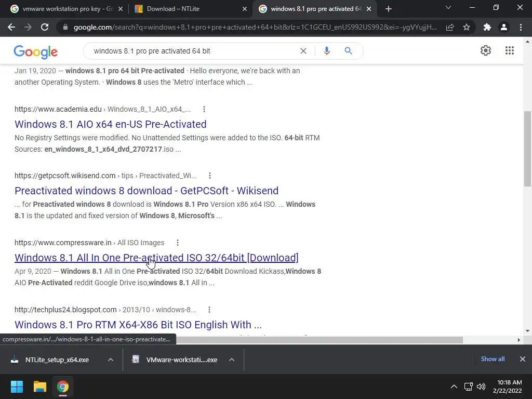
Task: Click the vertical page scrollbar thumb
Action: pyautogui.click(x=527, y=149)
